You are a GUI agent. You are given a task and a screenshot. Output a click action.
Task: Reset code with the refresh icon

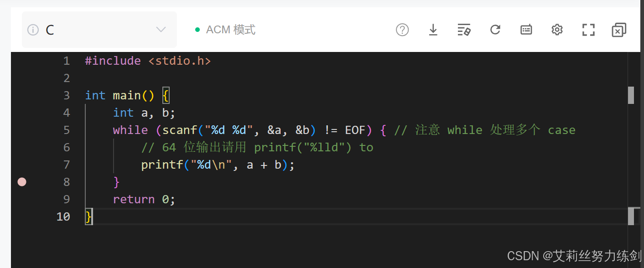495,30
